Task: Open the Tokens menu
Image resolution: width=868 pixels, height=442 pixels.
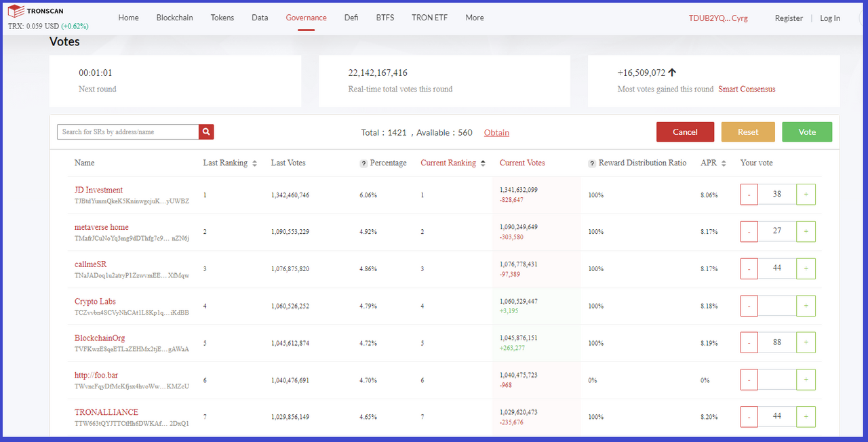Action: [222, 18]
